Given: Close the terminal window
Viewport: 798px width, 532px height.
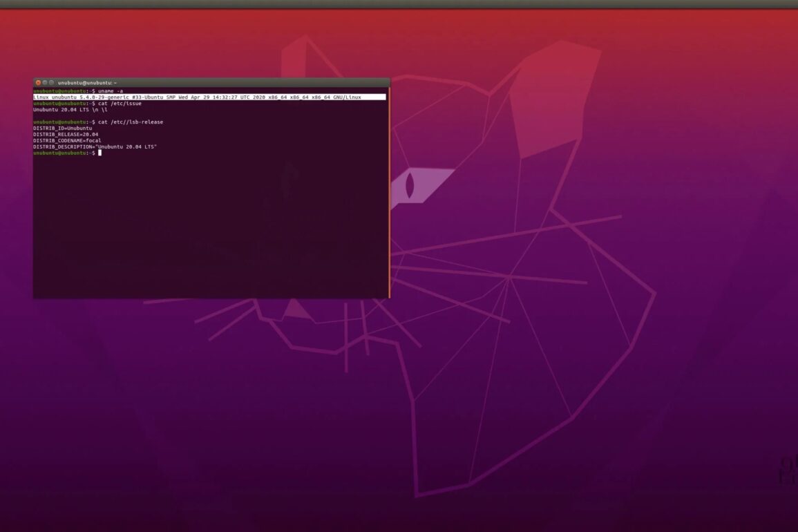Looking at the screenshot, I should click(38, 83).
